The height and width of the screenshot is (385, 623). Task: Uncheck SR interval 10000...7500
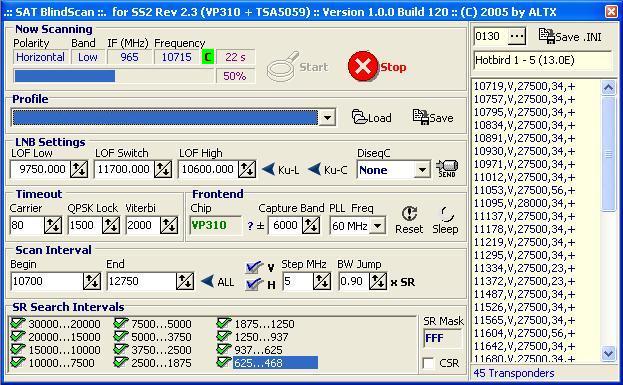point(17,362)
